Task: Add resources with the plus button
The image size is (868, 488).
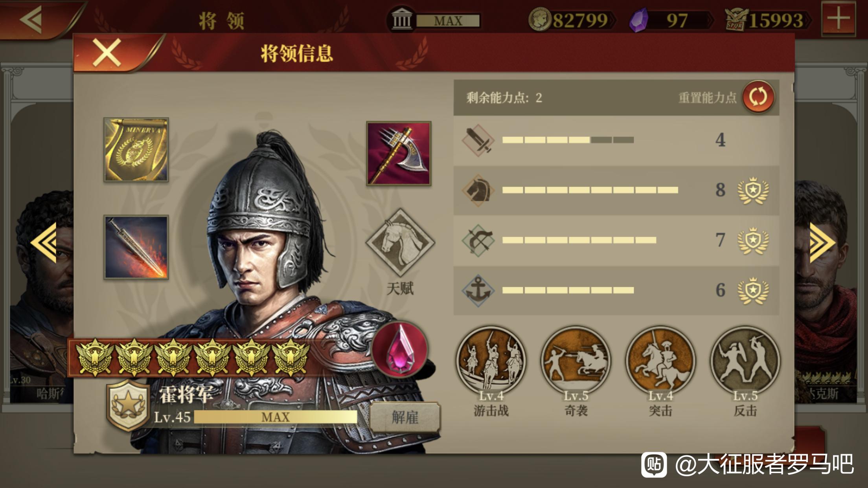Action: coord(839,18)
